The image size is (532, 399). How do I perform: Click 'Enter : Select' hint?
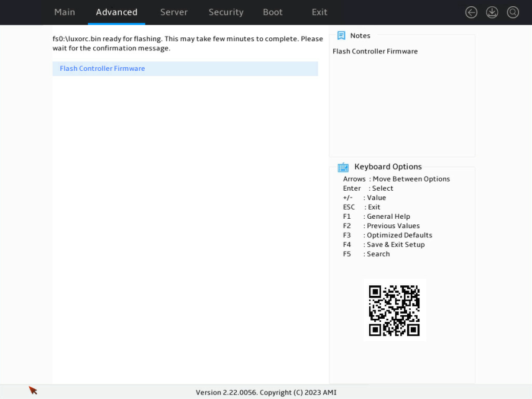368,188
